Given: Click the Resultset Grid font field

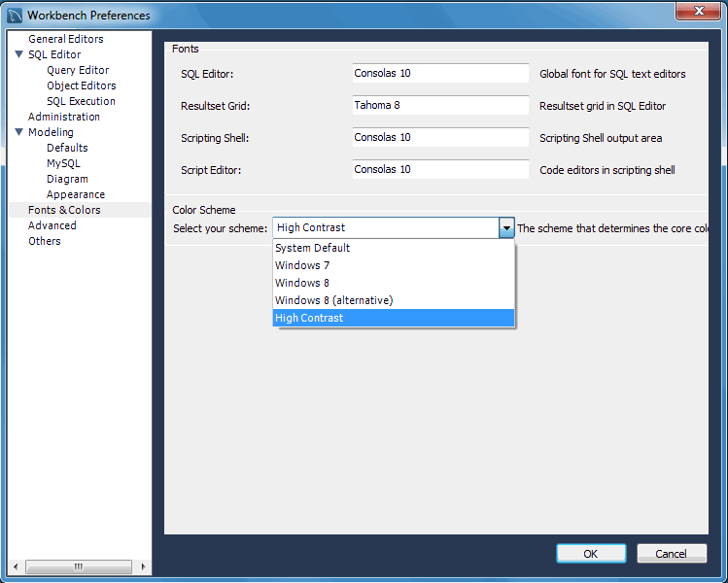Looking at the screenshot, I should click(440, 106).
